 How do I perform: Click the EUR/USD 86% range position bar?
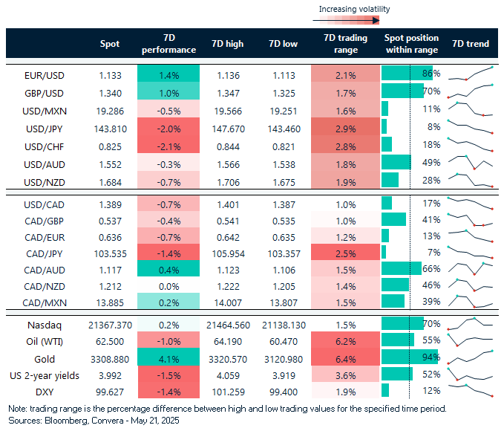(407, 74)
